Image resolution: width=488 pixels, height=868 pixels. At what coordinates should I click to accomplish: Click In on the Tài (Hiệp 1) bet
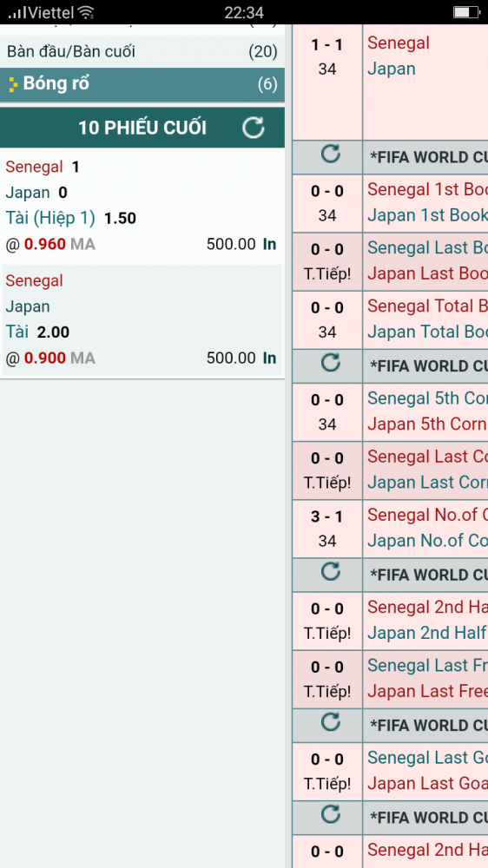(x=269, y=244)
